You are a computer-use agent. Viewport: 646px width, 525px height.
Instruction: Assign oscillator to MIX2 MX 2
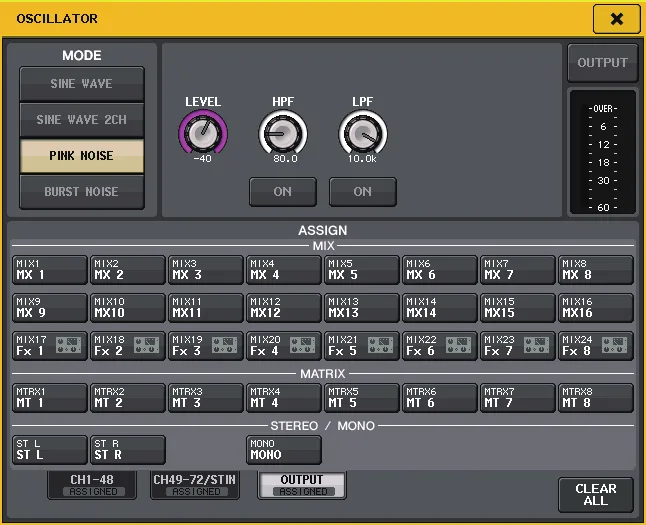click(128, 270)
